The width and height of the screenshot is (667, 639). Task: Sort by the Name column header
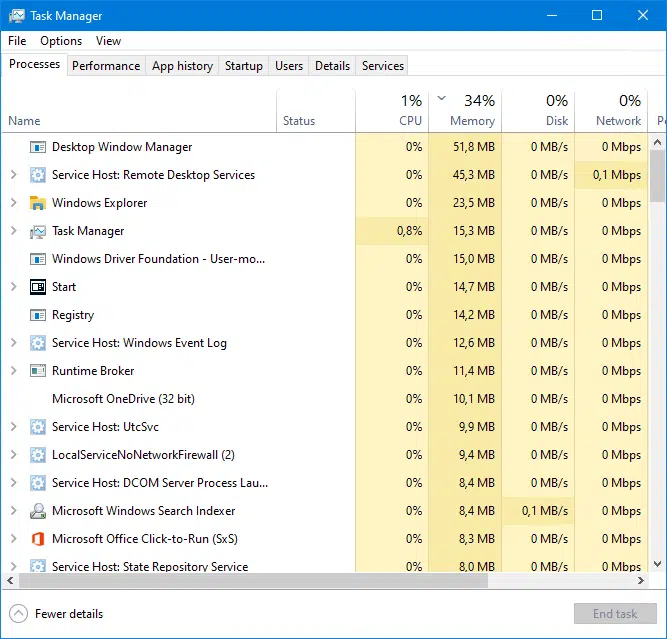tap(139, 111)
